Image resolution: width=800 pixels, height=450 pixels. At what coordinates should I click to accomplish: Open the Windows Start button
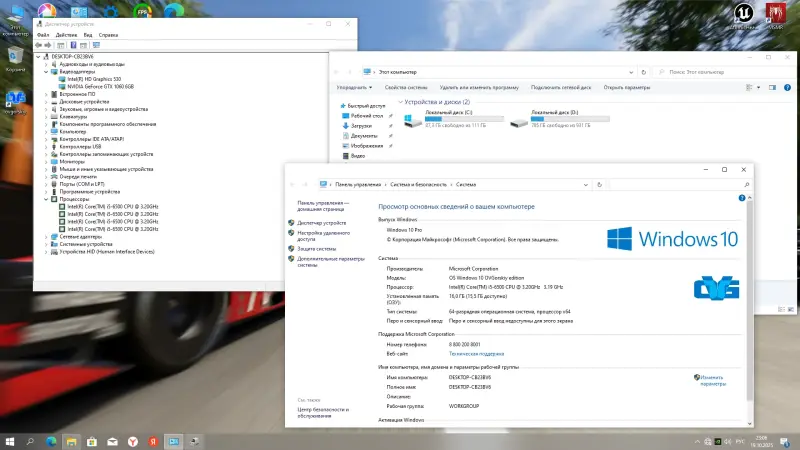[12, 441]
